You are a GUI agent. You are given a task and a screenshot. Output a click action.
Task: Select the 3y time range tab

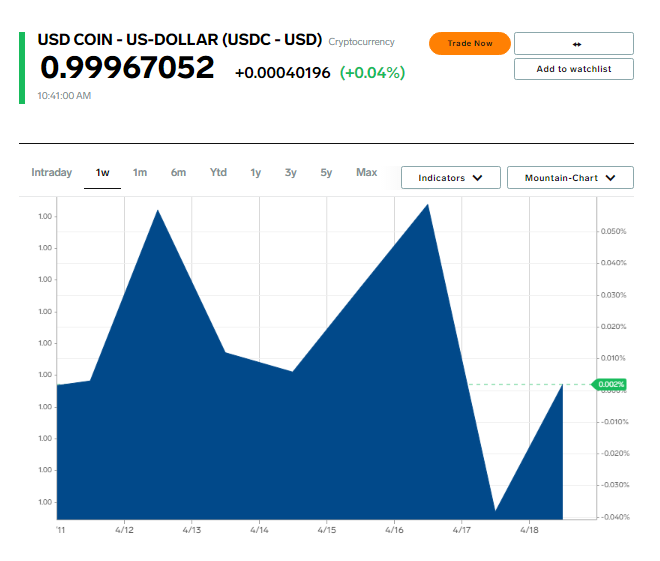(290, 173)
